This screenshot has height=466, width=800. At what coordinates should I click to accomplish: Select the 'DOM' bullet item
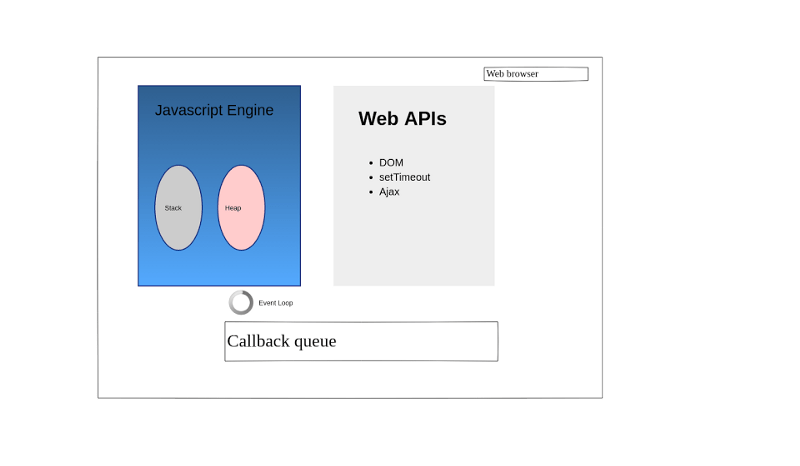[391, 163]
